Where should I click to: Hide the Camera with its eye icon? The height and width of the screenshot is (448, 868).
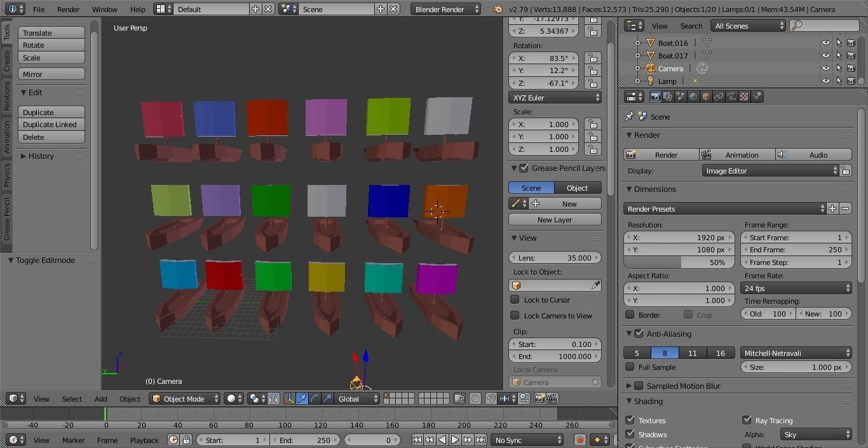click(x=826, y=68)
